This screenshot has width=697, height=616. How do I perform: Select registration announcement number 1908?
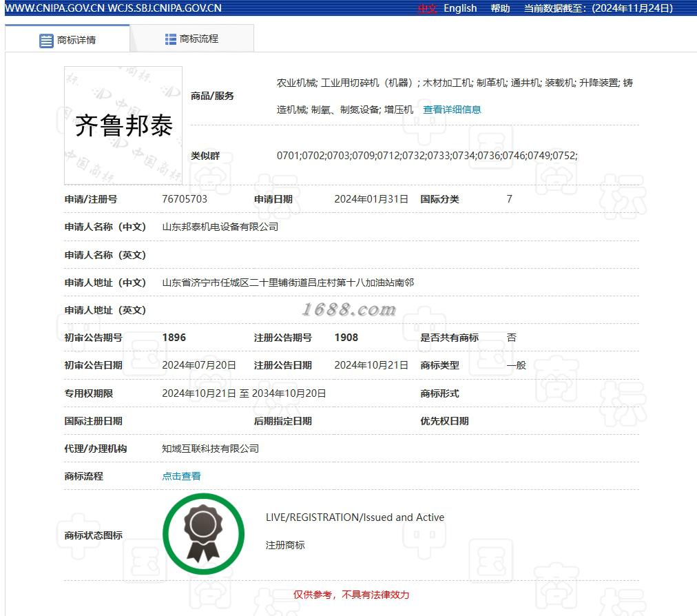346,338
